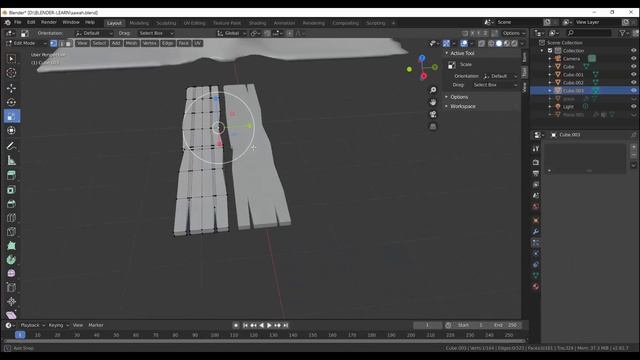Click the play animation button

[269, 325]
